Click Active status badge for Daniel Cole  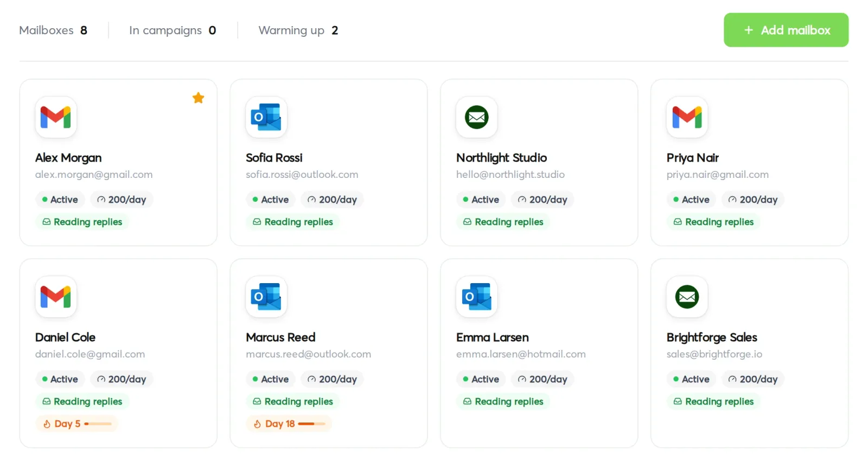(x=60, y=379)
